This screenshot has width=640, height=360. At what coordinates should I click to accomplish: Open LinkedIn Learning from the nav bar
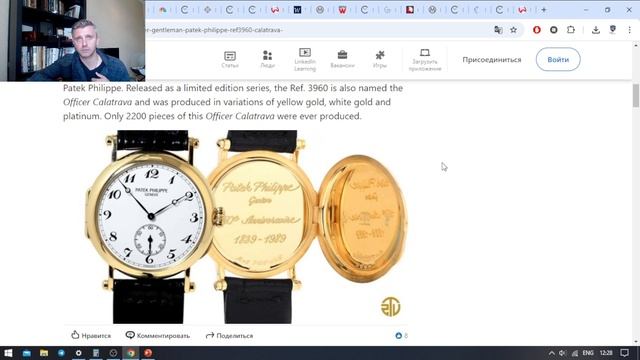click(x=305, y=60)
